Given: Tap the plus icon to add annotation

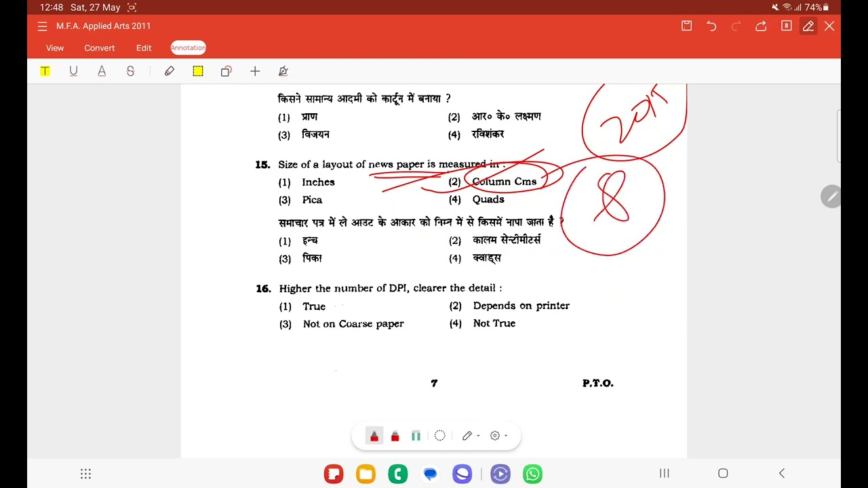Looking at the screenshot, I should [255, 71].
